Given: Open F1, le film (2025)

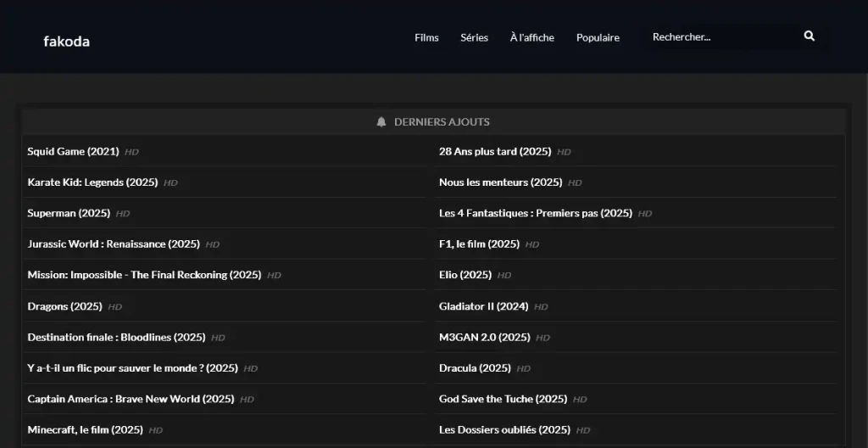Looking at the screenshot, I should (480, 244).
